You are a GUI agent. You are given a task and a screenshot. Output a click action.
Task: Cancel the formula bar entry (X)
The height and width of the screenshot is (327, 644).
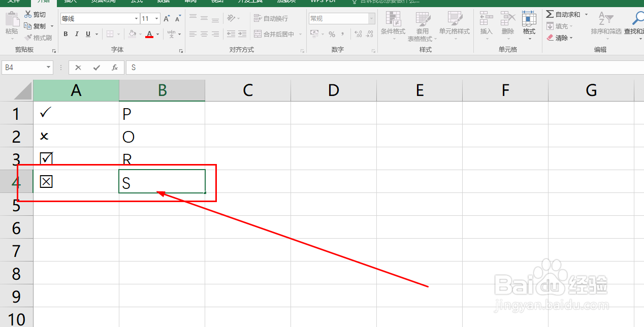[x=78, y=67]
